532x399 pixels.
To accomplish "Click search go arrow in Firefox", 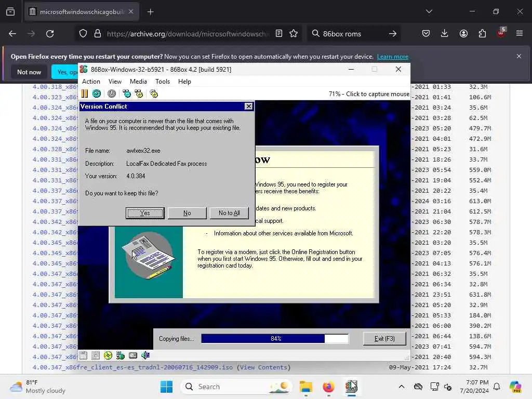I will tap(393, 34).
